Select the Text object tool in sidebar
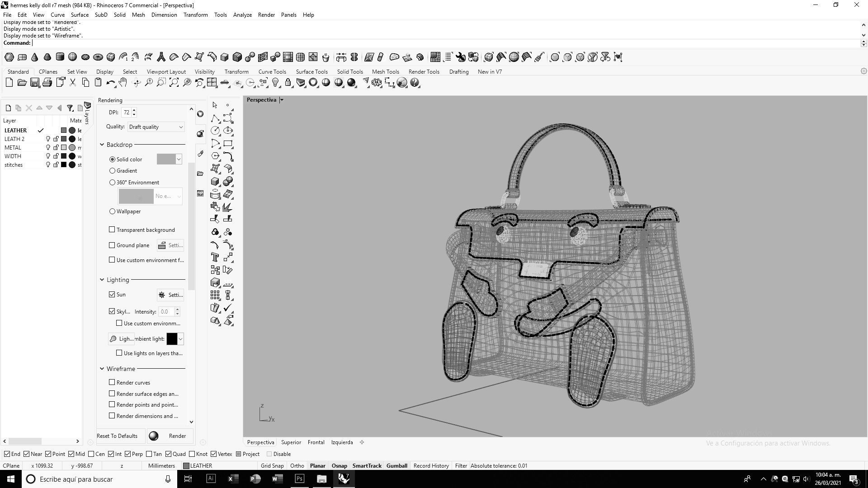The width and height of the screenshot is (868, 488). point(215,257)
